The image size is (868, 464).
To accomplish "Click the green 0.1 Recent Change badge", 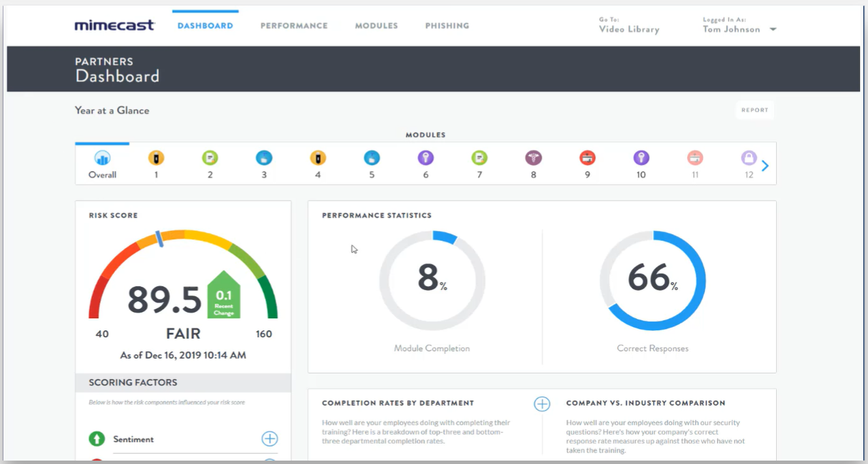I will pos(223,295).
